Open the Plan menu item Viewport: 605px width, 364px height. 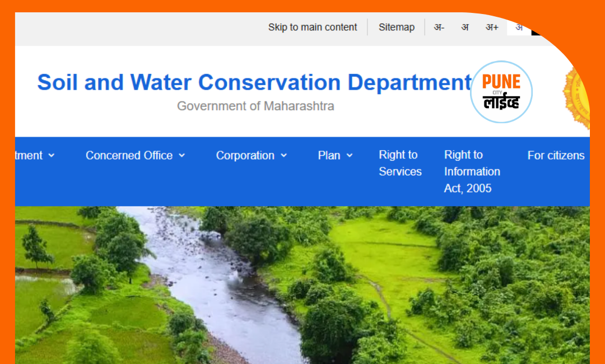point(329,156)
